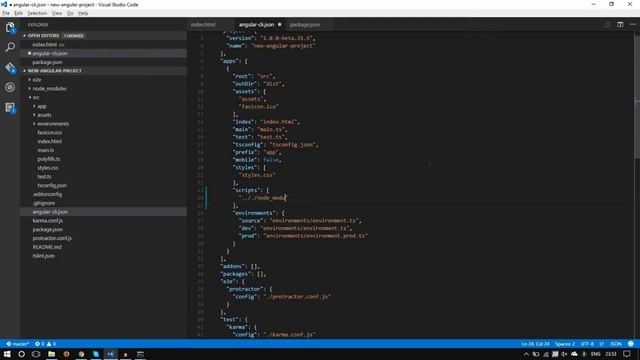Open the File menu
Screen dimensions: 640x360
(x=6, y=13)
